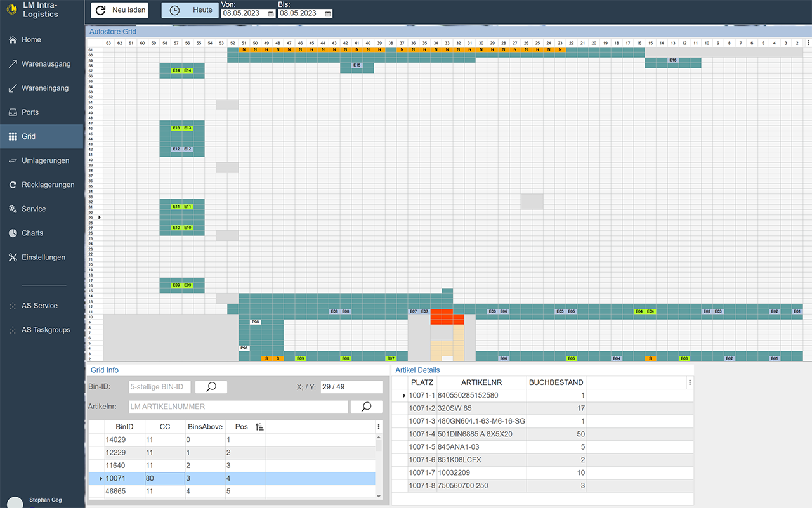Select grid cell B05 in bottom row

click(572, 359)
